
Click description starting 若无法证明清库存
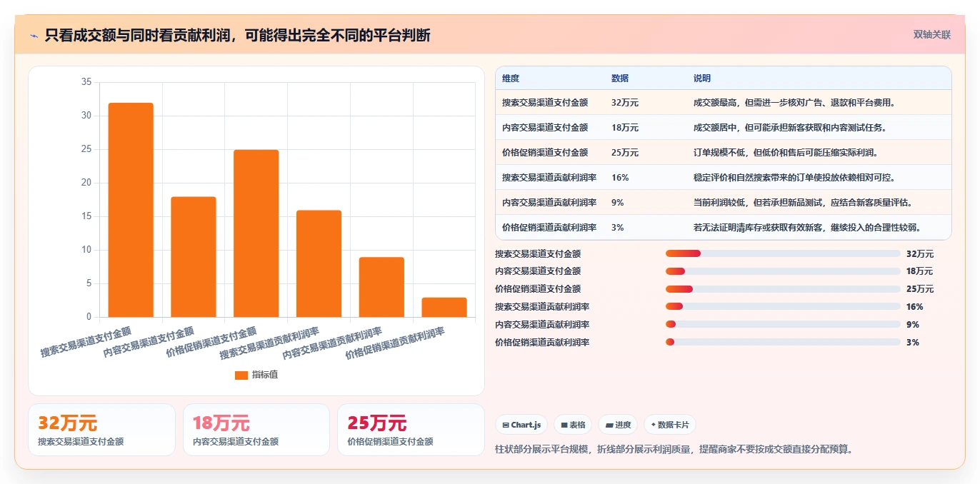(808, 228)
